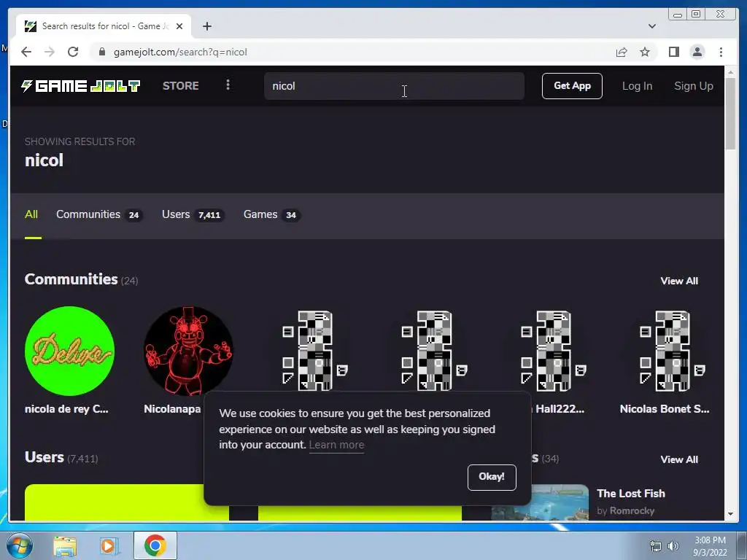
Task: Open the Windows Start menu
Action: click(20, 545)
